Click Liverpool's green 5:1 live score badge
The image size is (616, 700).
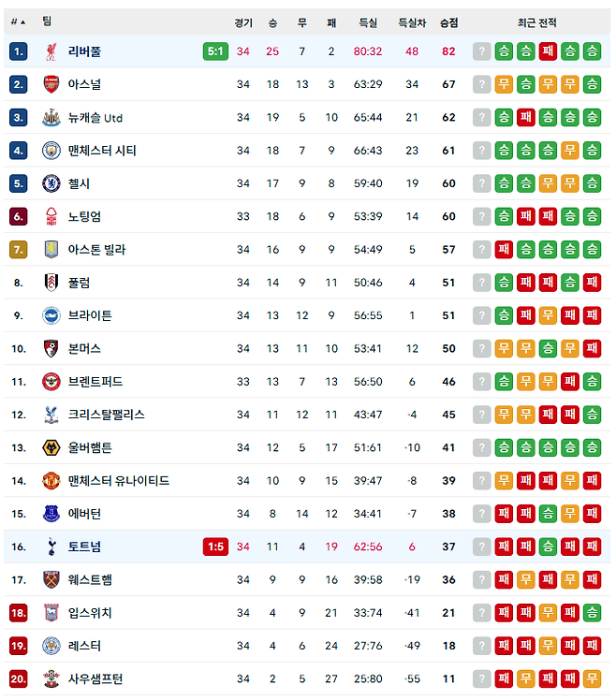click(215, 51)
